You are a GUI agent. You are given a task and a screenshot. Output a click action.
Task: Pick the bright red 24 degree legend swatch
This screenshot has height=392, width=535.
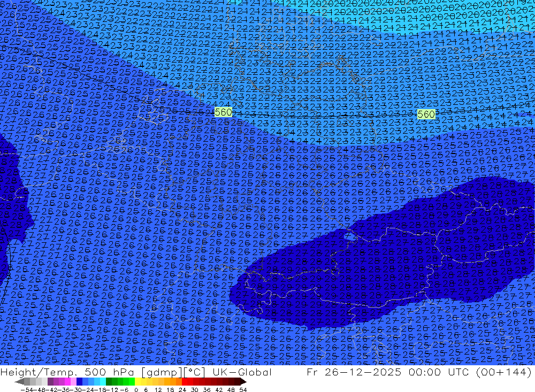[185, 382]
